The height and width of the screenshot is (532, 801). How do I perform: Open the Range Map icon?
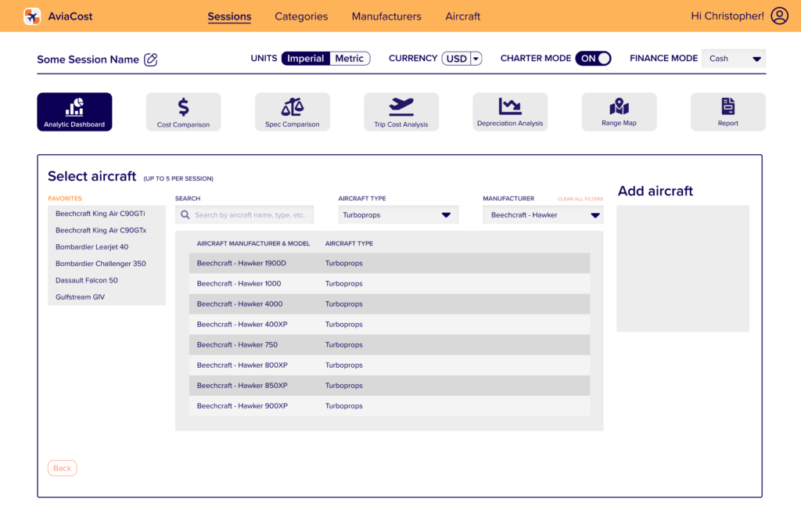tap(619, 106)
